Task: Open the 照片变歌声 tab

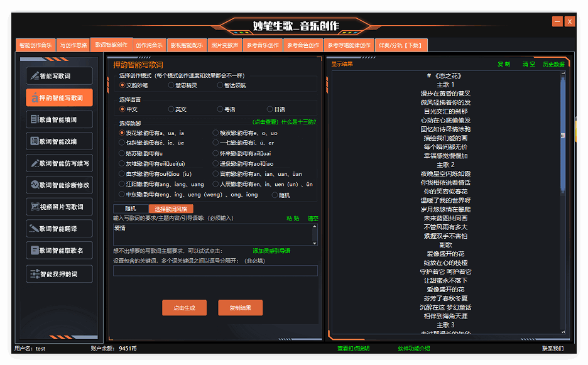Action: pyautogui.click(x=224, y=45)
